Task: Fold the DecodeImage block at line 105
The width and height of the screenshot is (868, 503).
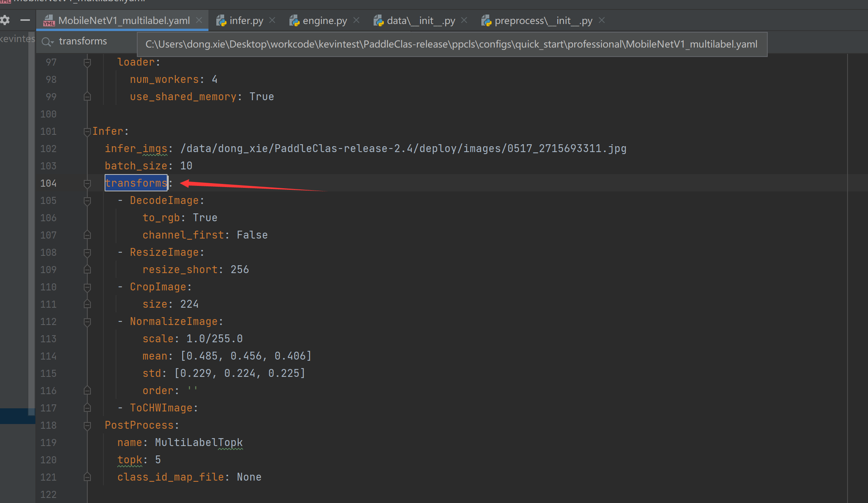Action: pos(87,201)
